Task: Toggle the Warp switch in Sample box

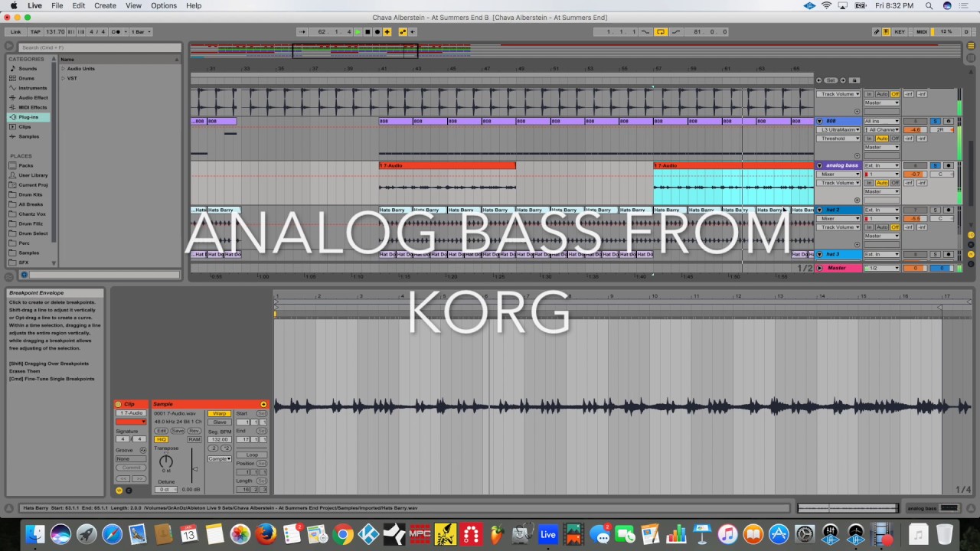Action: pyautogui.click(x=220, y=413)
